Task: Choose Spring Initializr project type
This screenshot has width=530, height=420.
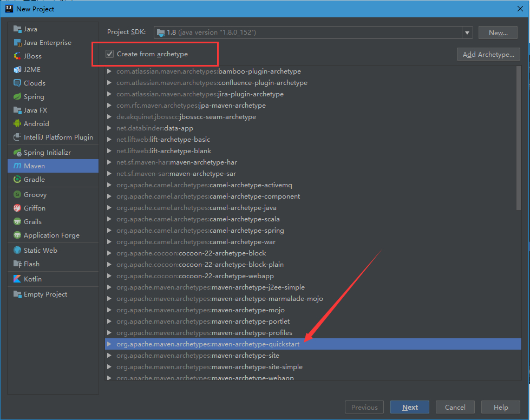Action: pos(53,153)
